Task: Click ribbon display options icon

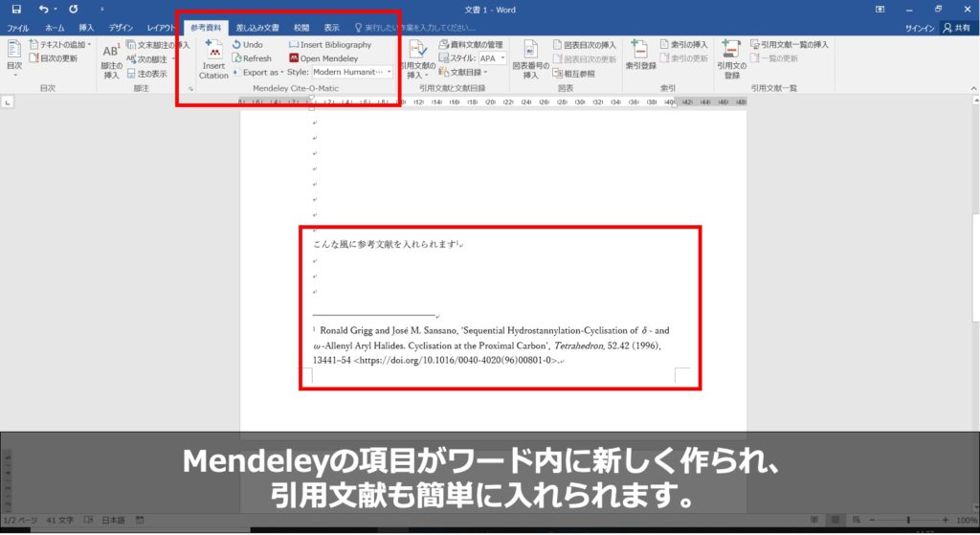Action: point(880,10)
